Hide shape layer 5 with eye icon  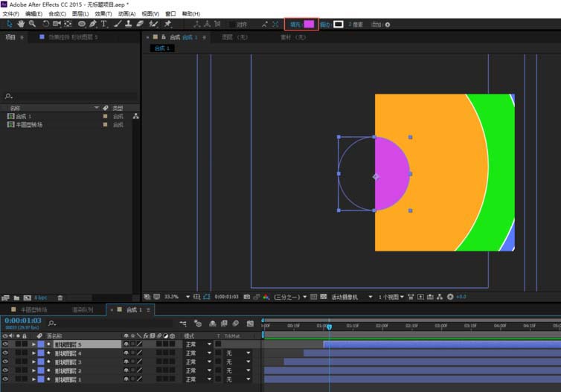click(x=5, y=344)
